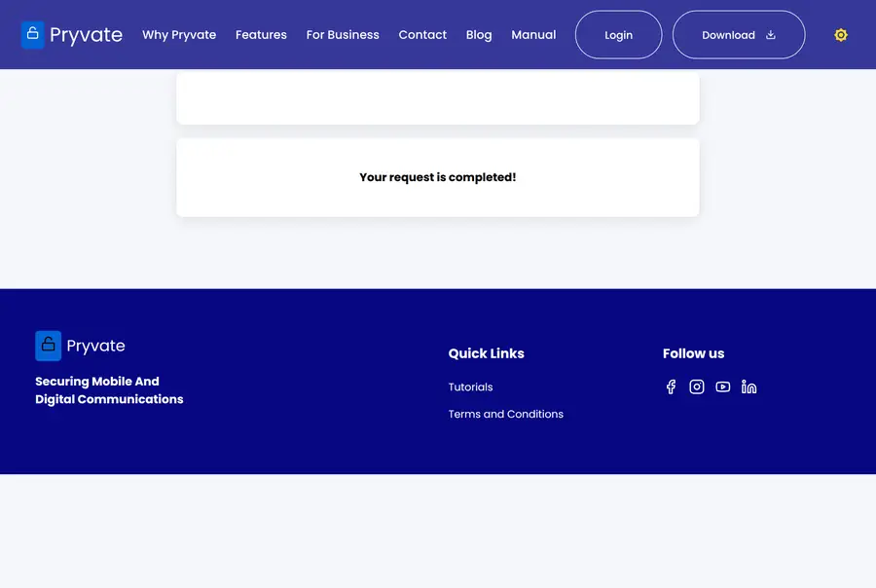Screen dimensions: 876x588
Task: Go to the Features page
Action: (261, 35)
